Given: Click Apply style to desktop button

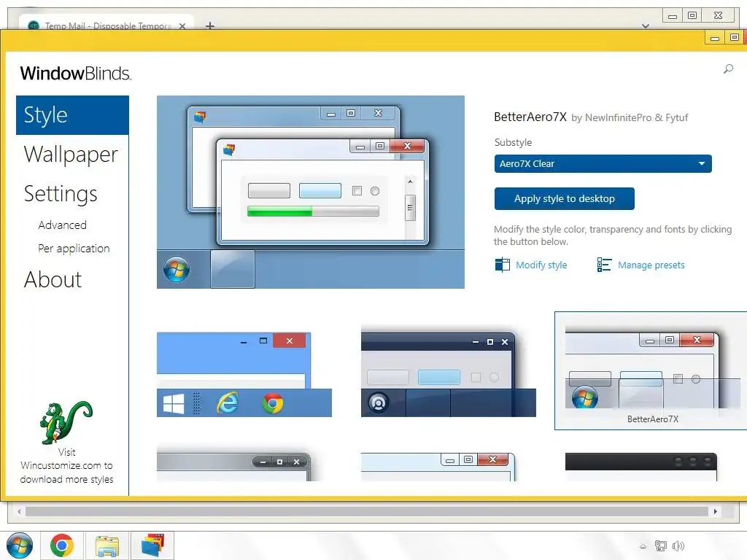Looking at the screenshot, I should click(564, 198).
